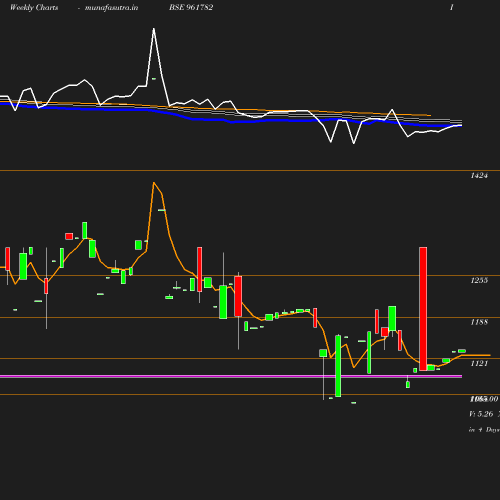Select the tallest red candlestick
The height and width of the screenshot is (500, 500).
coord(423,309)
